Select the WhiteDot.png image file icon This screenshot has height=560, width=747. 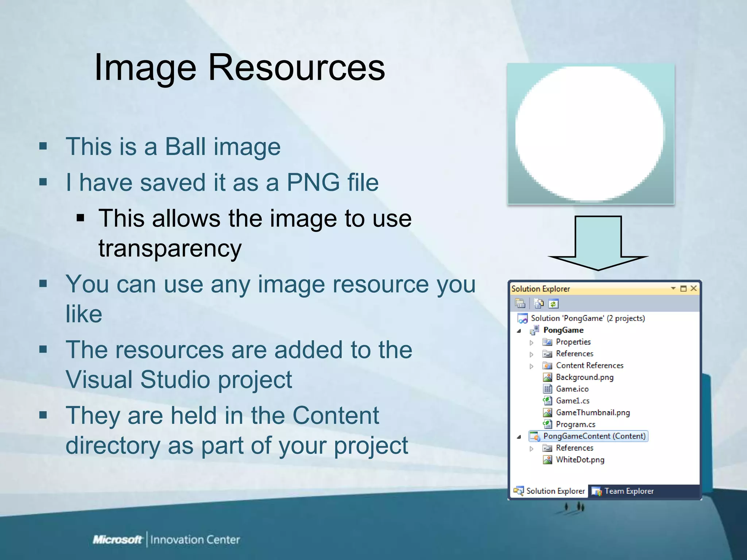click(547, 460)
